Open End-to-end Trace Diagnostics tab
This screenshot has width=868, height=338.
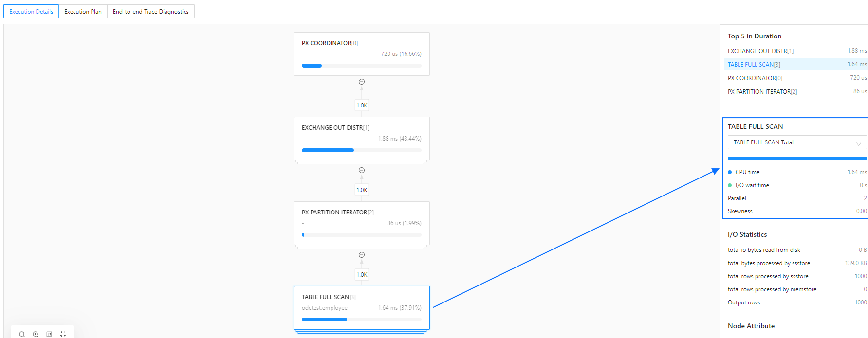click(x=150, y=12)
